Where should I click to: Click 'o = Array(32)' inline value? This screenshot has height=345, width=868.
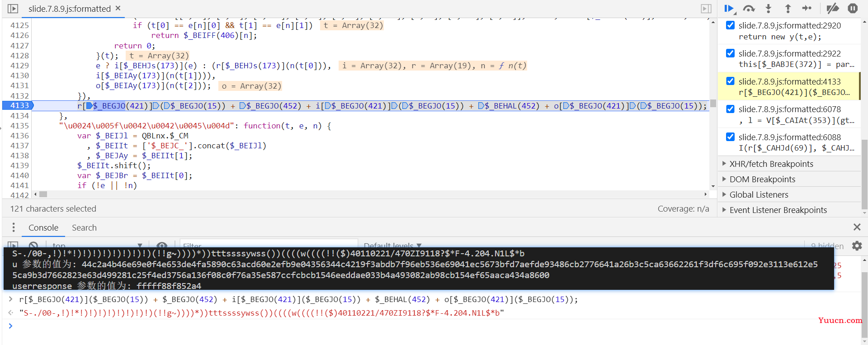tap(251, 86)
